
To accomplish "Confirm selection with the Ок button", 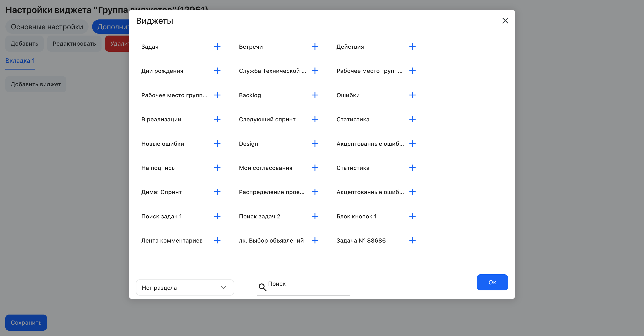I will 492,282.
